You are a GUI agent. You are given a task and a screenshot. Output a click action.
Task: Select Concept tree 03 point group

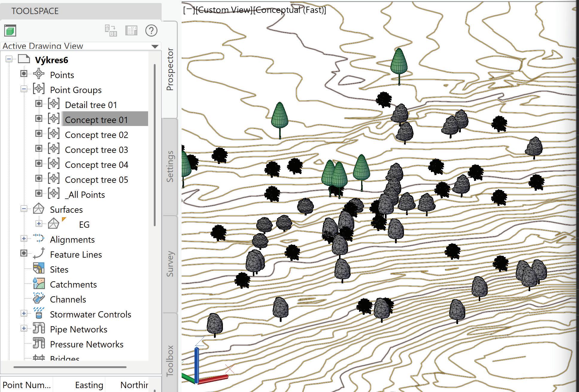pyautogui.click(x=96, y=150)
